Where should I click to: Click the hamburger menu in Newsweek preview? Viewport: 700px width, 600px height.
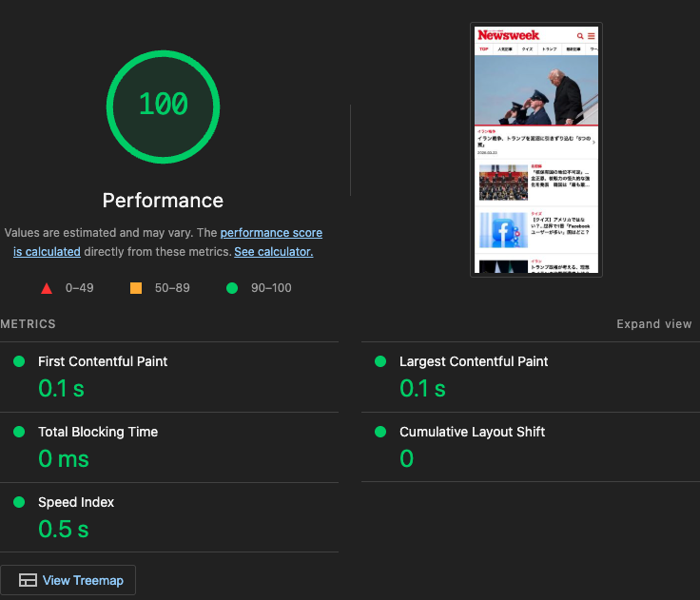point(591,36)
